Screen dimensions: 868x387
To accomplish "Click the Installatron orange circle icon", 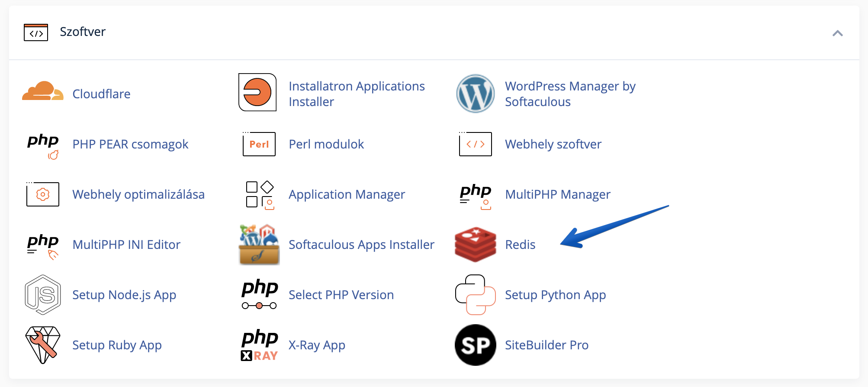I will pyautogui.click(x=257, y=92).
